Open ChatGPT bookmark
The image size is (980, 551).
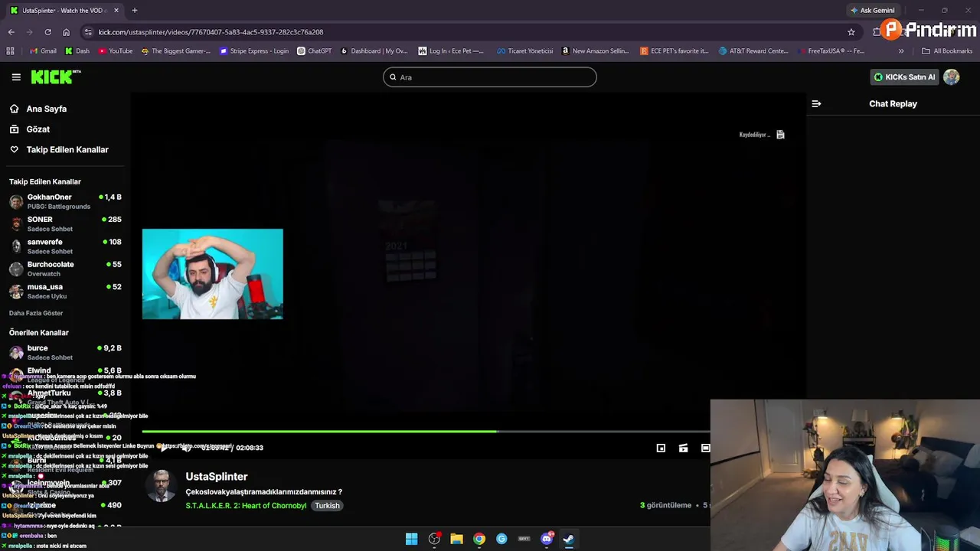coord(314,51)
